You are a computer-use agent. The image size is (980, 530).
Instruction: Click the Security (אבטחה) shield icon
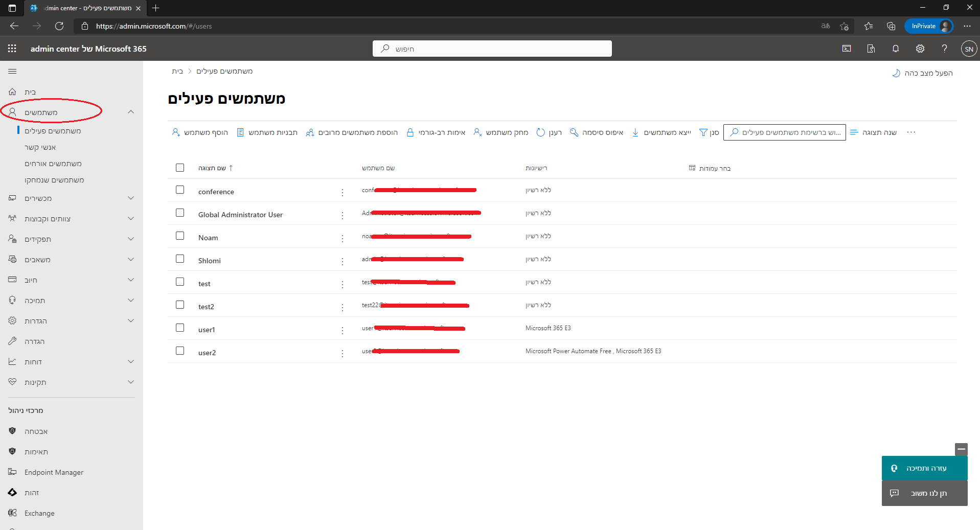point(12,431)
